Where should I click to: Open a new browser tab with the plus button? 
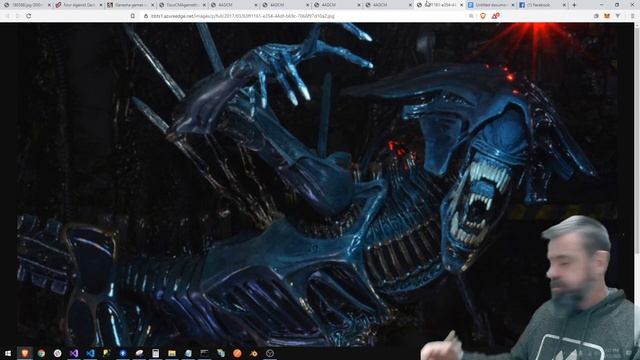[574, 5]
